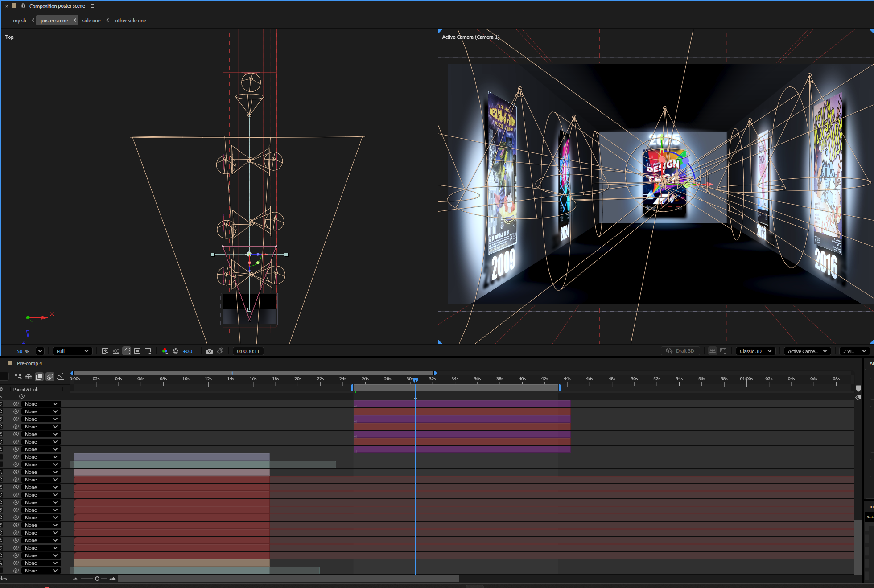This screenshot has width=874, height=588.
Task: Click the arrow after my sh
Action: click(33, 20)
